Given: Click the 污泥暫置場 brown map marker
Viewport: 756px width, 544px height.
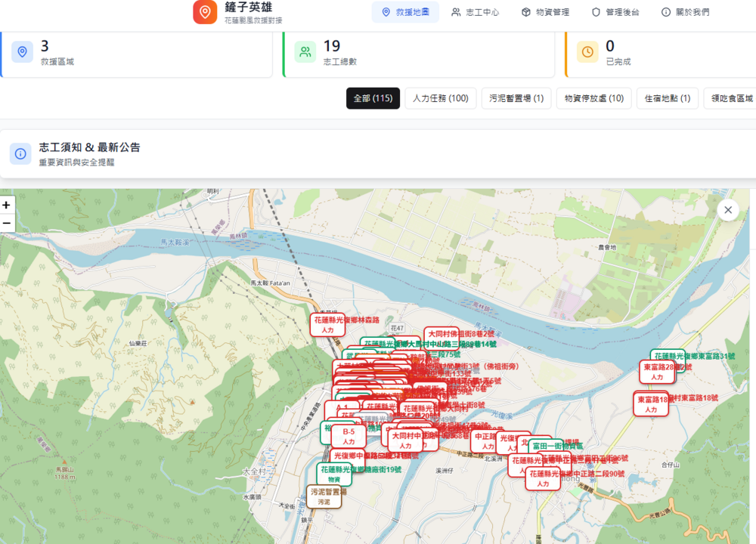Looking at the screenshot, I should (x=323, y=494).
